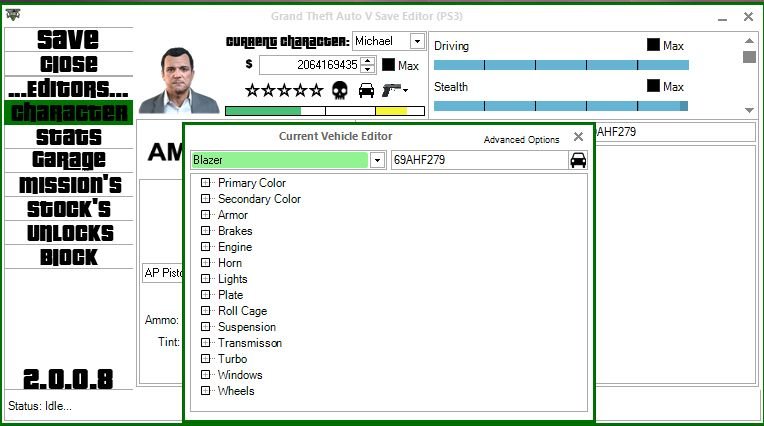Click the car icon next to plate field
The width and height of the screenshot is (764, 426).
[x=578, y=160]
